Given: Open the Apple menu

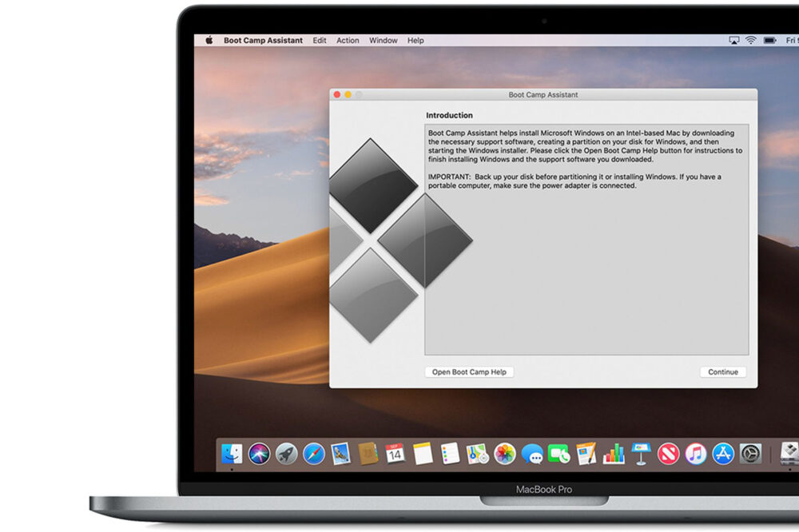Looking at the screenshot, I should [x=209, y=40].
